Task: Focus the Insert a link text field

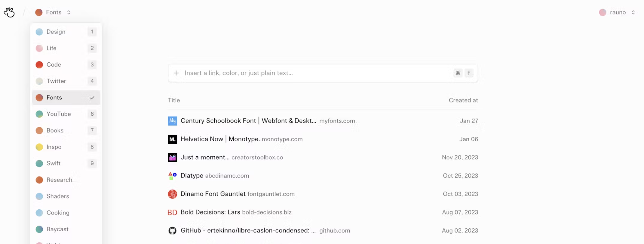Action: (316, 73)
